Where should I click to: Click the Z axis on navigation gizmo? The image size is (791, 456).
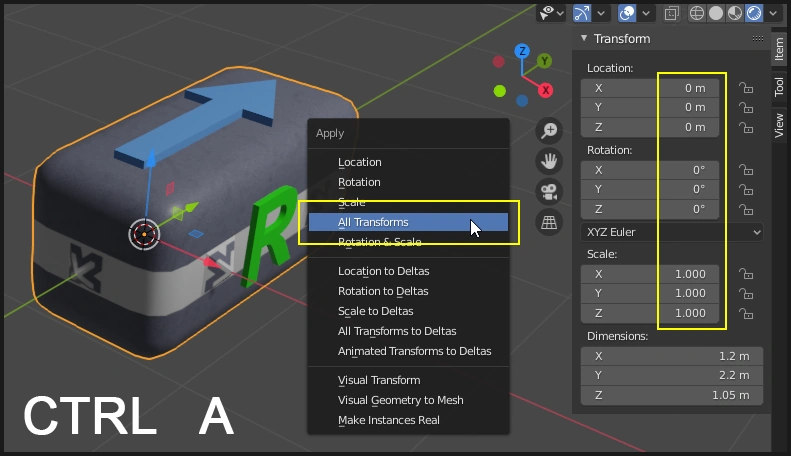click(522, 51)
